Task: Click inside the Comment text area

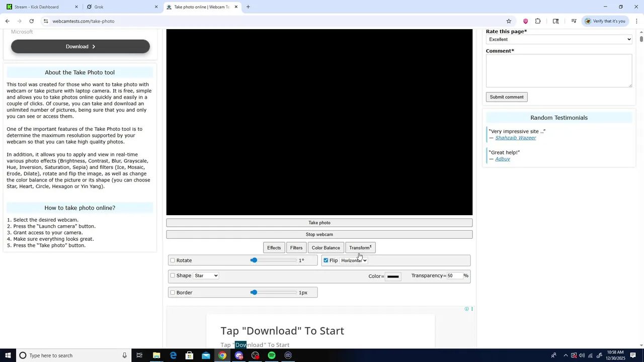Action: 559,71
